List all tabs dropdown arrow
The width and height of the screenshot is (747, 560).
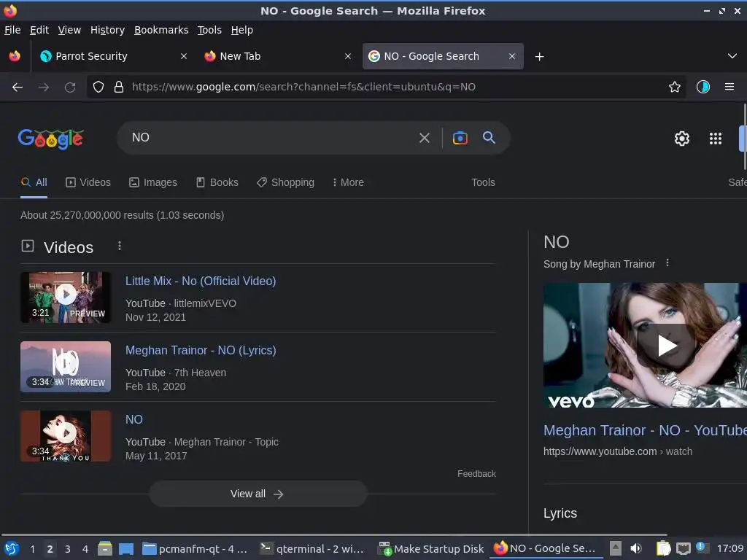(x=732, y=56)
